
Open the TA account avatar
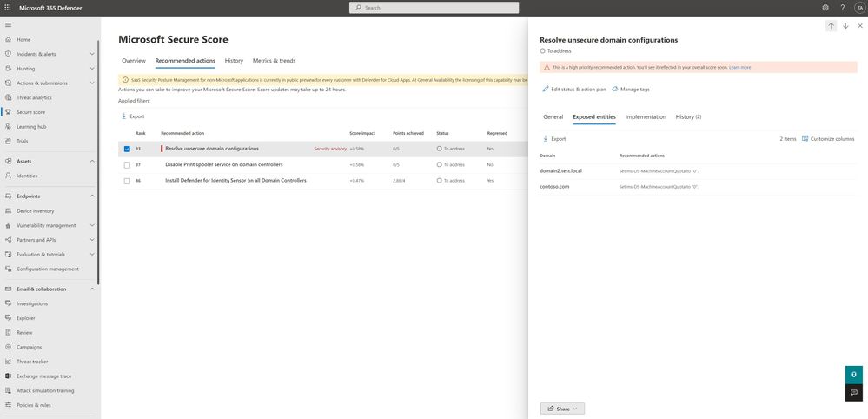point(859,8)
